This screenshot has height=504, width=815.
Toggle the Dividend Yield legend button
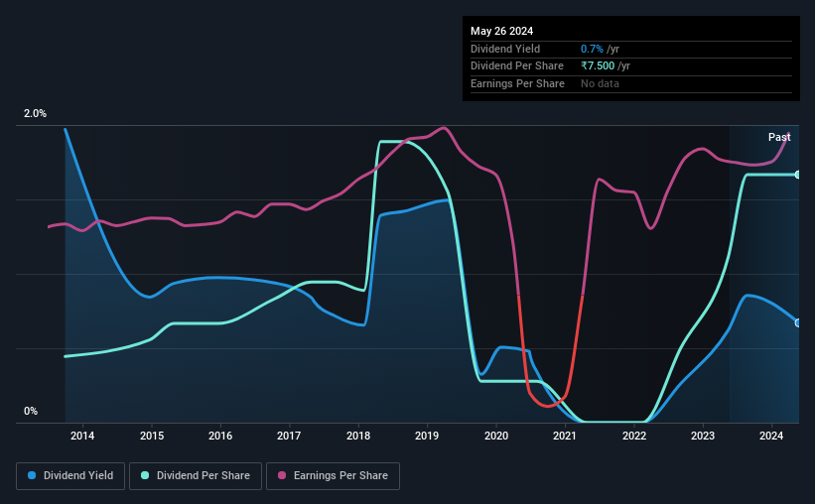[70, 476]
